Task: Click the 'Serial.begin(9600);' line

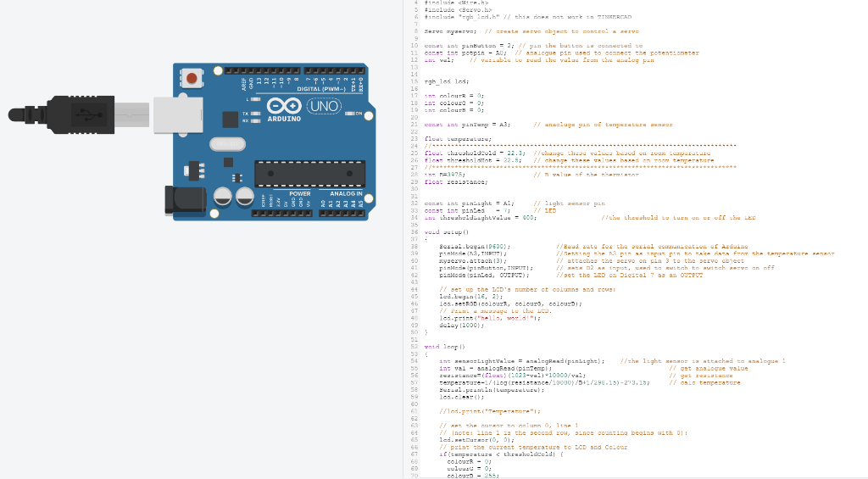Action: (475, 247)
